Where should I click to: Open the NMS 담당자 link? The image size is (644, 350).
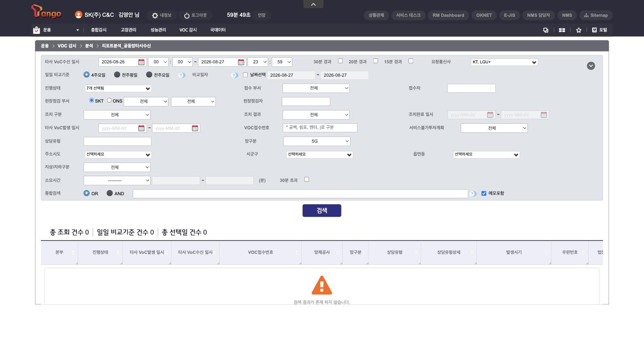pyautogui.click(x=538, y=15)
